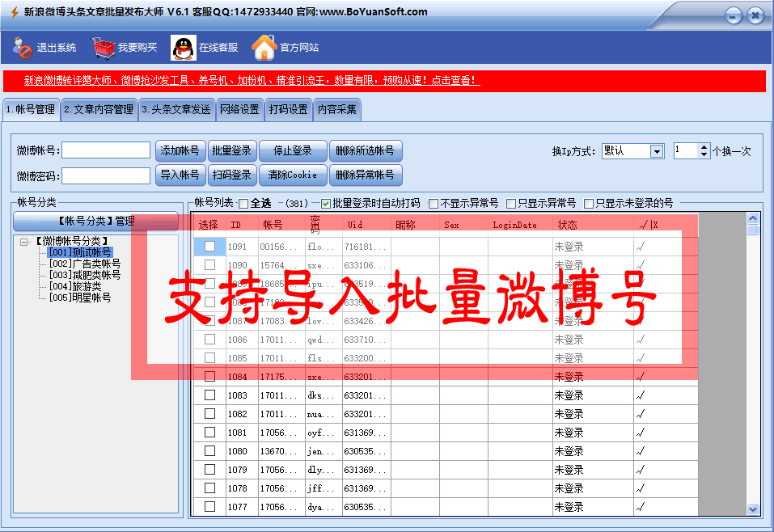Click the exit system user icon

click(22, 48)
